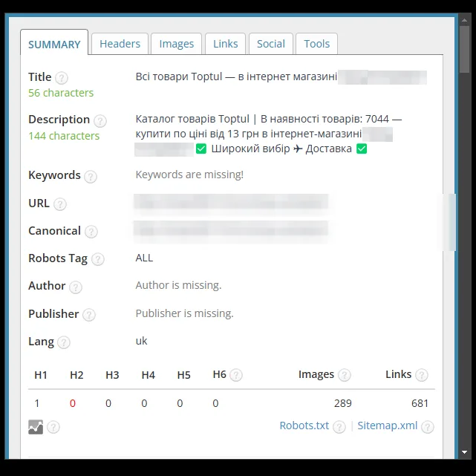Click the help icon next to Canonical
Image resolution: width=476 pixels, height=476 pixels.
click(x=91, y=232)
